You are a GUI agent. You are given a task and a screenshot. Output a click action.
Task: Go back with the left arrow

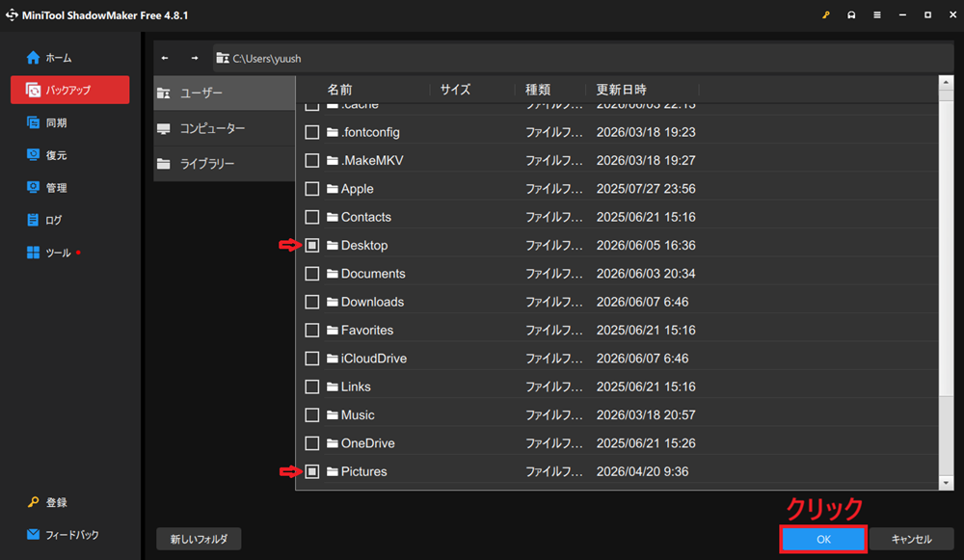click(x=165, y=58)
